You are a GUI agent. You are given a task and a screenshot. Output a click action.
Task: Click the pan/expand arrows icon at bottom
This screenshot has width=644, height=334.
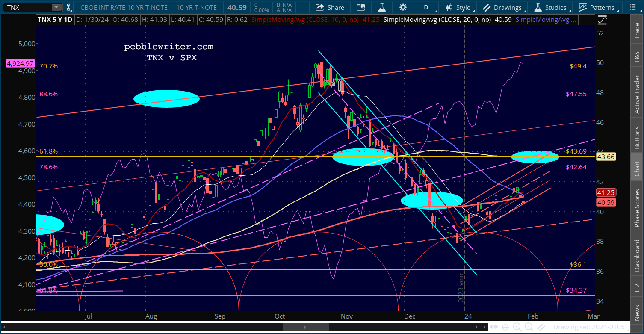tap(495, 328)
